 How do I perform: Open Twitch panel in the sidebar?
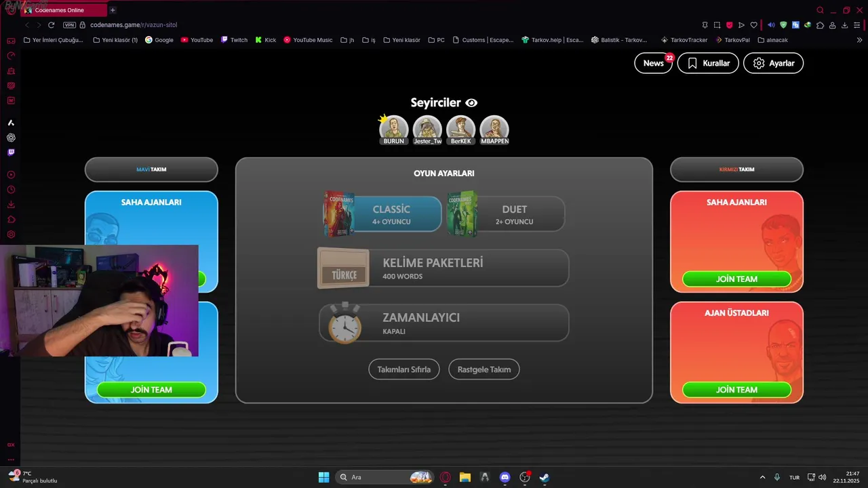pyautogui.click(x=11, y=152)
